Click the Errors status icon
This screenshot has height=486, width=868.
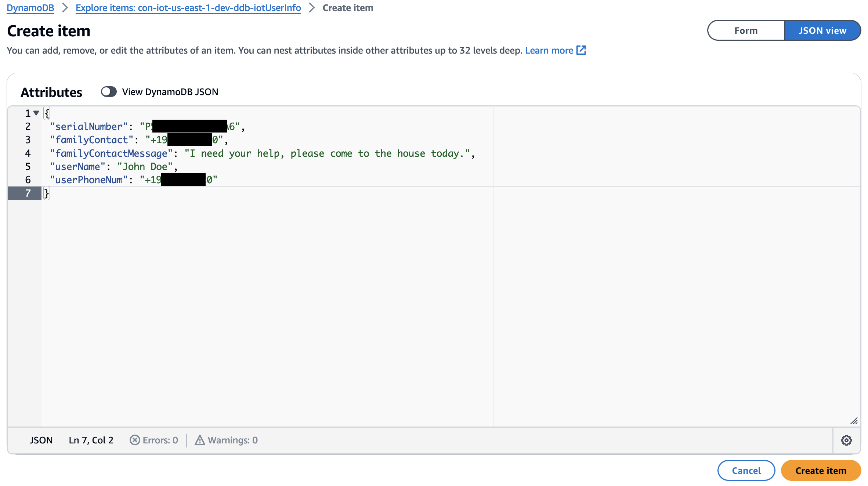coord(134,440)
